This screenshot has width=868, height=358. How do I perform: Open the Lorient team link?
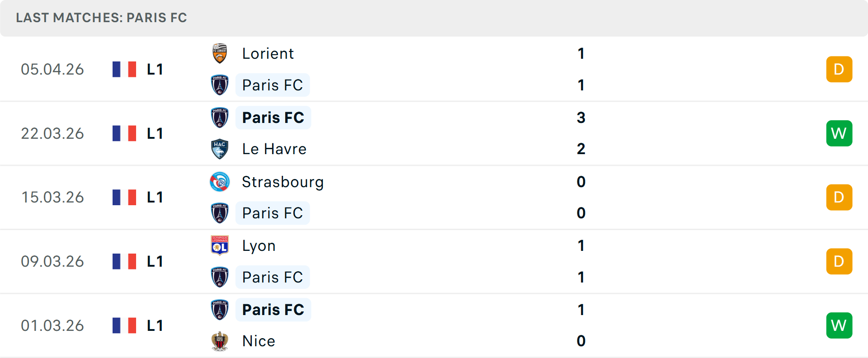(268, 54)
